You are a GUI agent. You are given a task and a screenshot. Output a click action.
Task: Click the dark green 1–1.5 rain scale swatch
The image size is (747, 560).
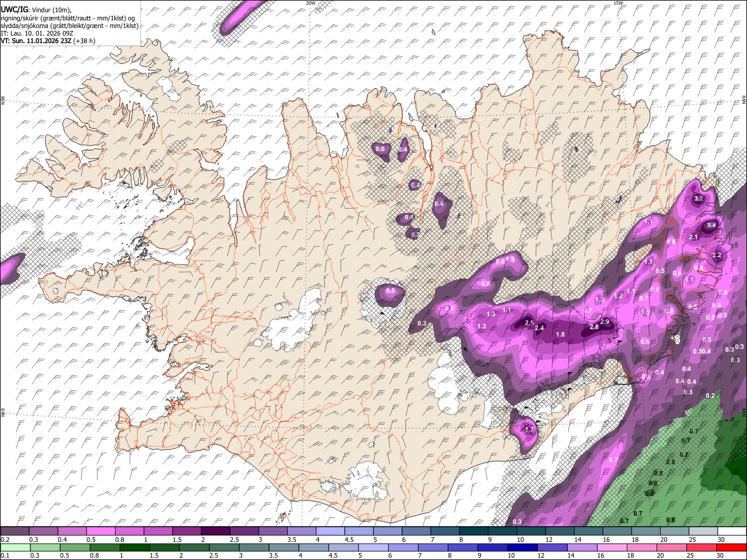click(135, 548)
